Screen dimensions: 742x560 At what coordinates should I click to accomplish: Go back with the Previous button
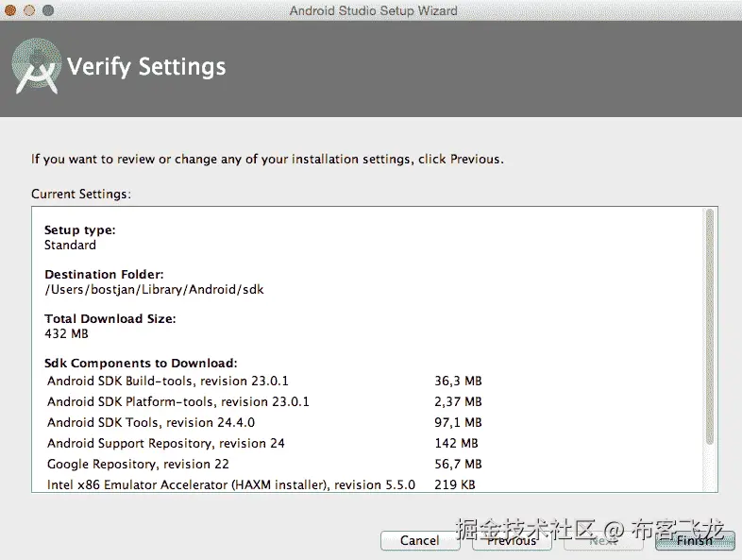pyautogui.click(x=512, y=541)
